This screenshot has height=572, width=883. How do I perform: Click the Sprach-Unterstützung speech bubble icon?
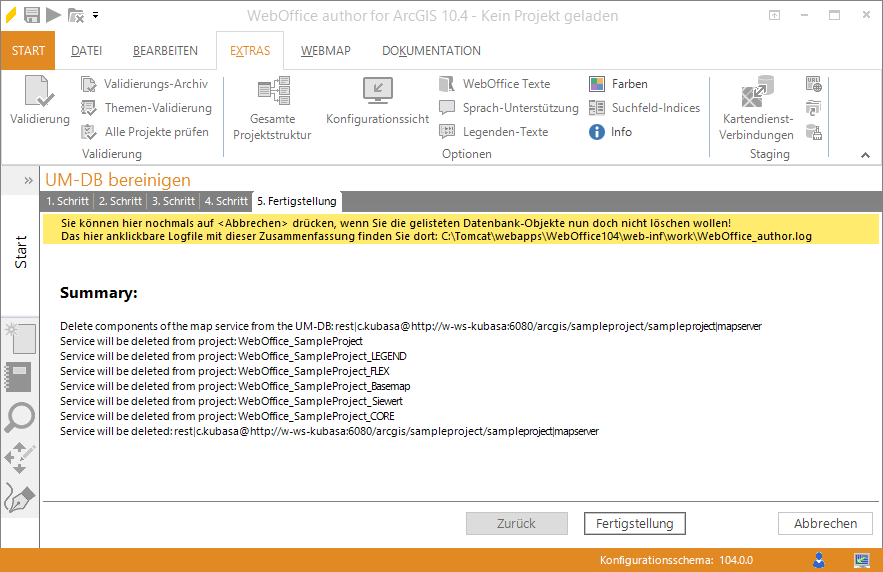[447, 107]
